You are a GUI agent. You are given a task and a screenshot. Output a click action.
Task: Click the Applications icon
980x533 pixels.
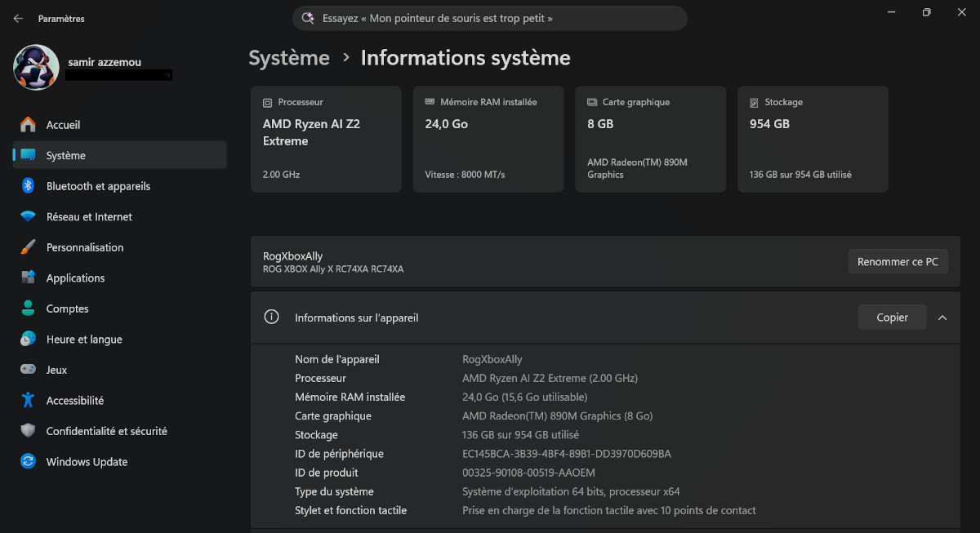point(28,278)
